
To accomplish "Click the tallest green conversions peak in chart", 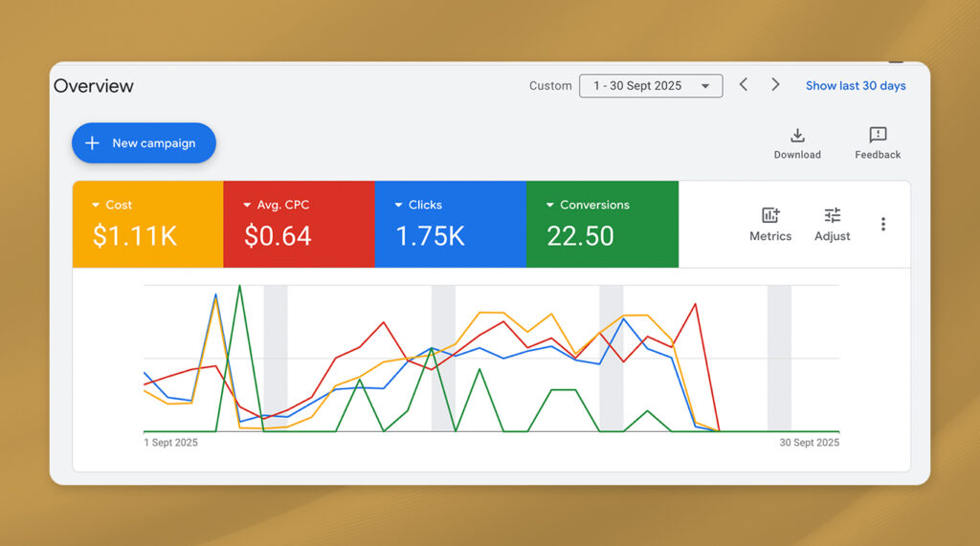I will click(x=239, y=287).
